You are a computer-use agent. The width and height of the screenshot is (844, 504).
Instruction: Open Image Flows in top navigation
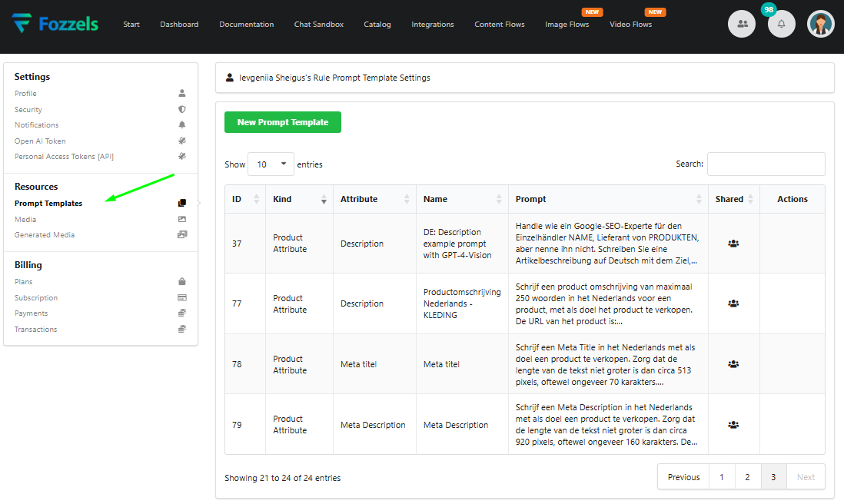[x=567, y=25]
